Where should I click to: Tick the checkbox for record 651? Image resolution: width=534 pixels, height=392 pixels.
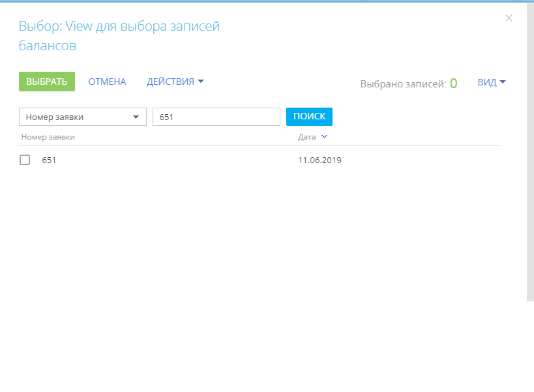point(25,160)
